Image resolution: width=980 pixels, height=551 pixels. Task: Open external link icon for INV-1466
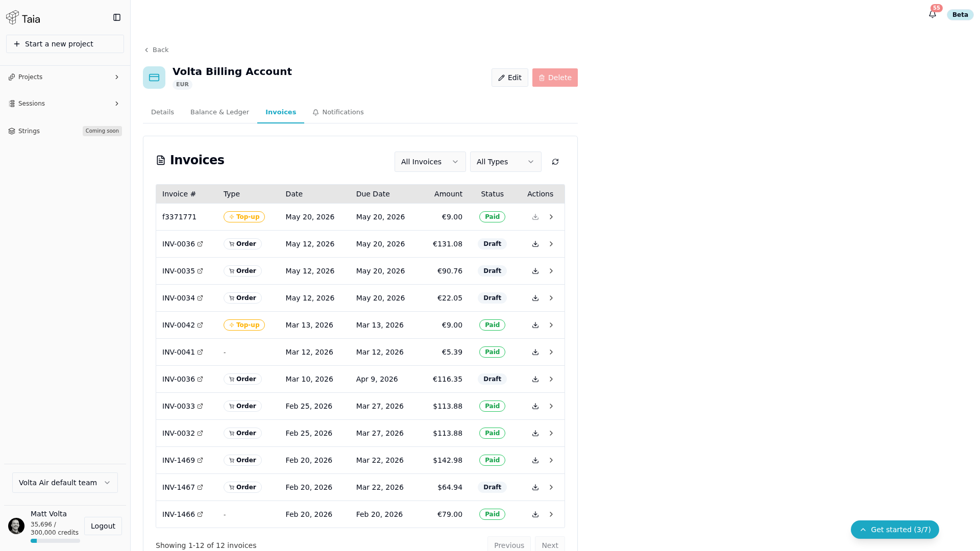coord(200,514)
